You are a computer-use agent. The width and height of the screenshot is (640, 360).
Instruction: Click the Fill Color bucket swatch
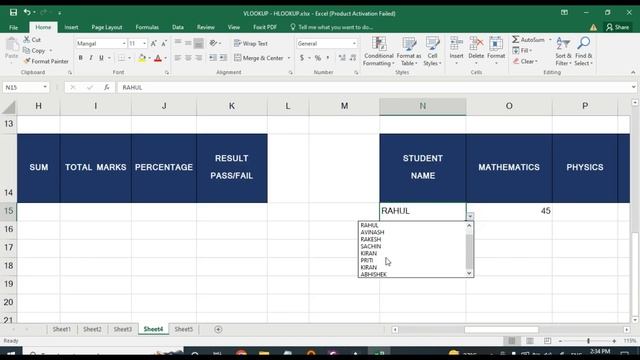(x=142, y=58)
